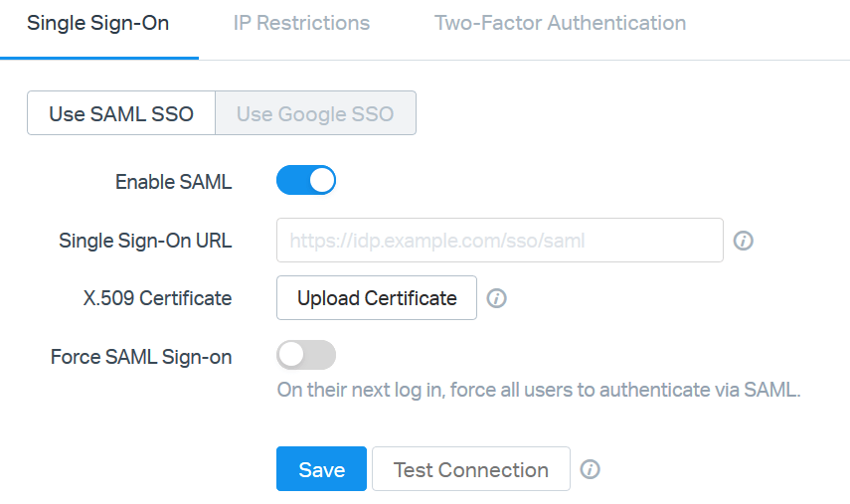850x504 pixels.
Task: Click the grey Force SAML Sign-on knob
Action: coord(291,356)
